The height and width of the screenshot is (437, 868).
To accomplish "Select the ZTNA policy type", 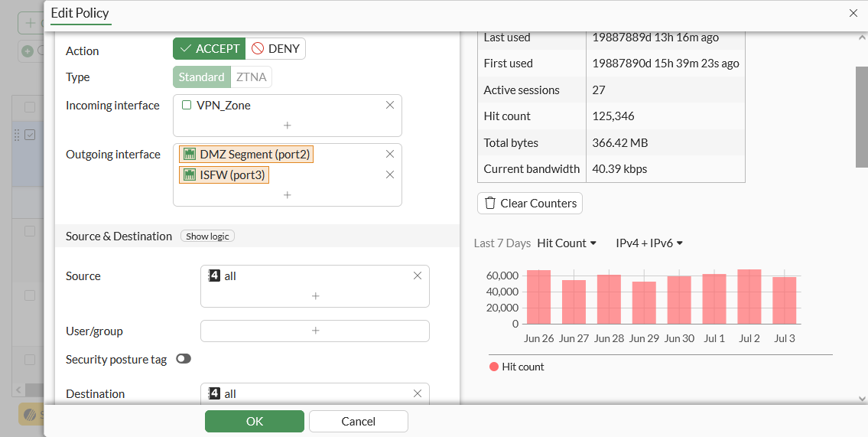I will 252,77.
